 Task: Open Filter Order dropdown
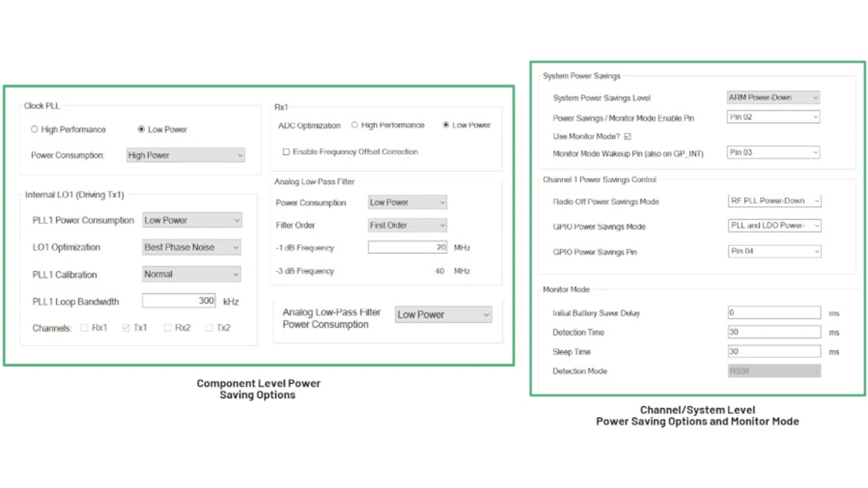point(407,225)
